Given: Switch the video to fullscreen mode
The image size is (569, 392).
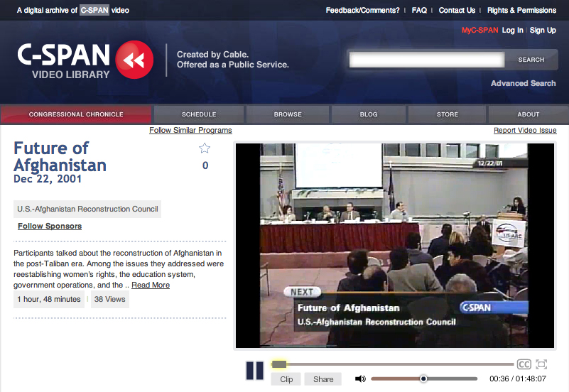Looking at the screenshot, I should [541, 364].
